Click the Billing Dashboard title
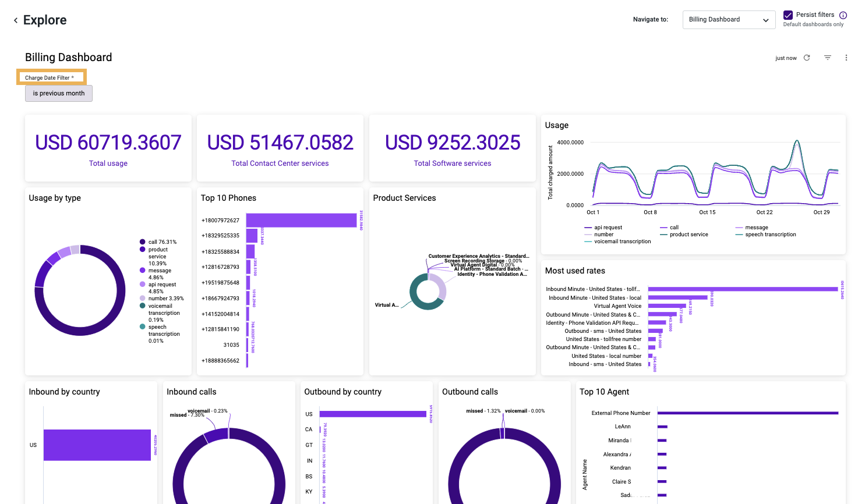Screen dimensions: 858x504 [x=68, y=57]
